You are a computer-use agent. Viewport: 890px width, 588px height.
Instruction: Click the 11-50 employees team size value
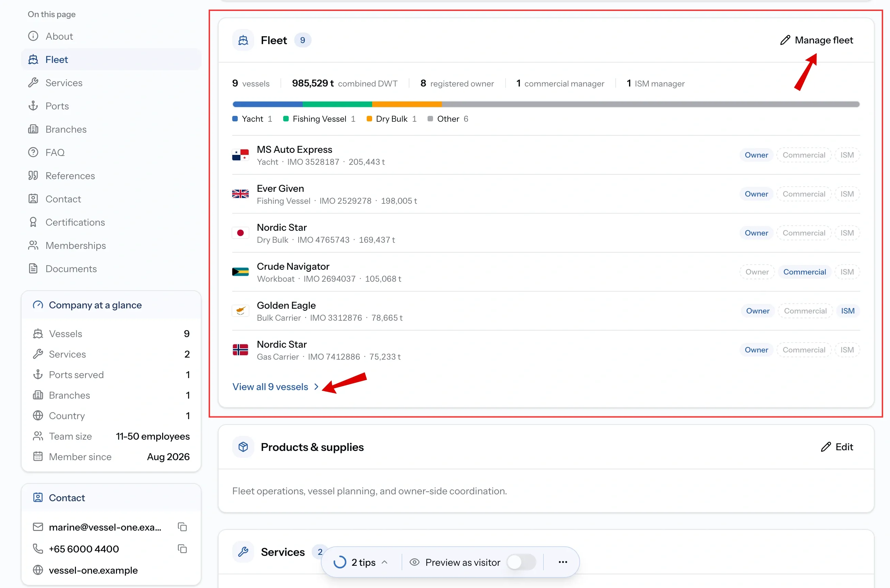click(152, 436)
